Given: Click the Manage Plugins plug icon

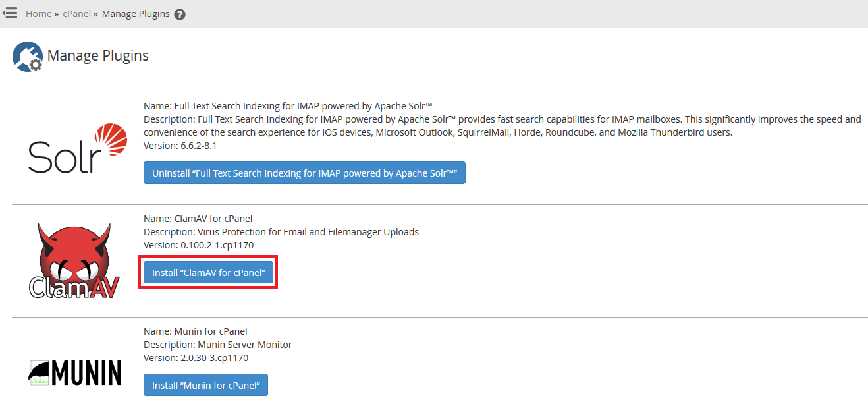Looking at the screenshot, I should [x=28, y=57].
